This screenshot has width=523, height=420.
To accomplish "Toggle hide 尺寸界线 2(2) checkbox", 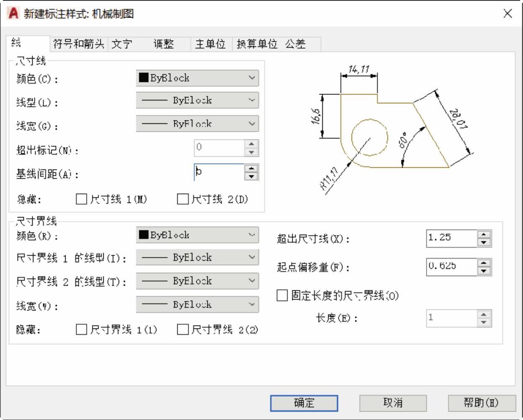I will [x=183, y=330].
